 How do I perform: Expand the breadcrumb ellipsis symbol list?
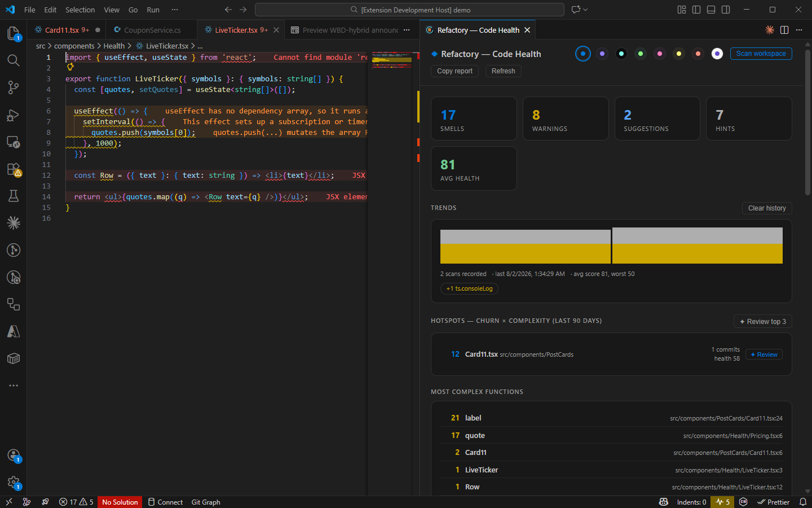coord(200,46)
